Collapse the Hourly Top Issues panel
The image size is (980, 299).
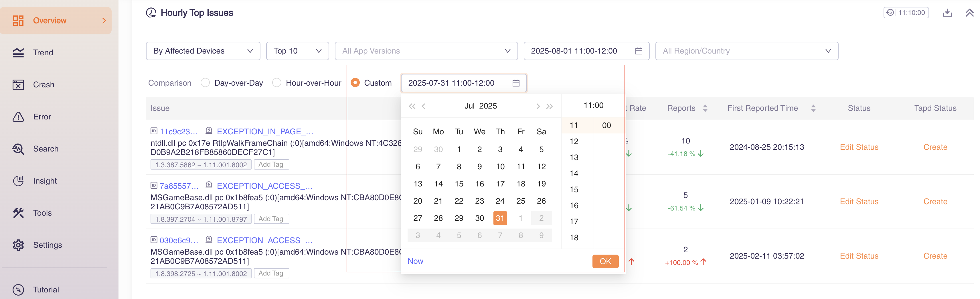pos(969,13)
